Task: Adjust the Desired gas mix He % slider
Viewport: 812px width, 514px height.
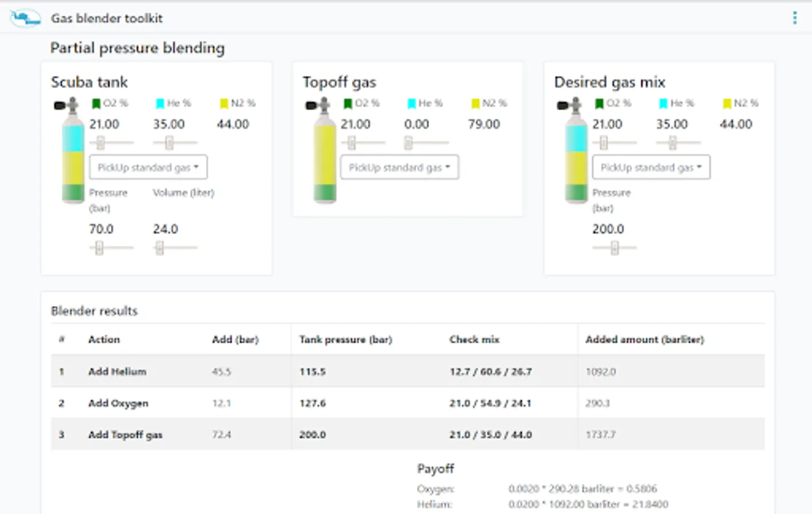Action: [x=678, y=142]
